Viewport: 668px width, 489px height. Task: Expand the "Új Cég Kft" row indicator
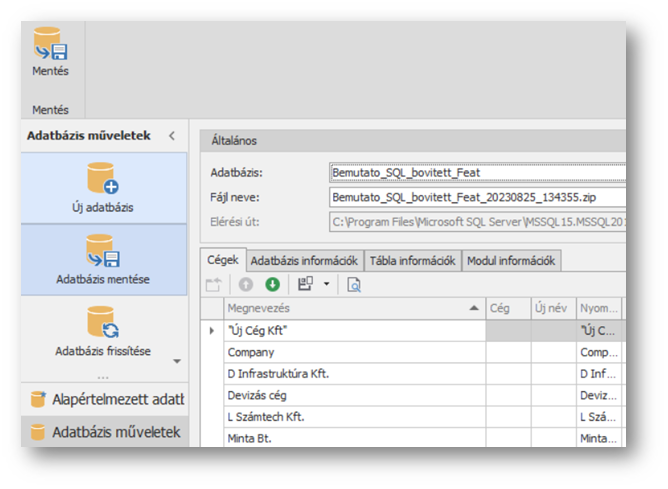(210, 330)
